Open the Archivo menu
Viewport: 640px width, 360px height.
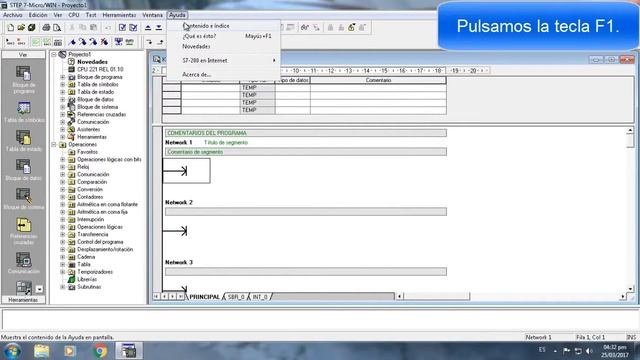(x=13, y=15)
